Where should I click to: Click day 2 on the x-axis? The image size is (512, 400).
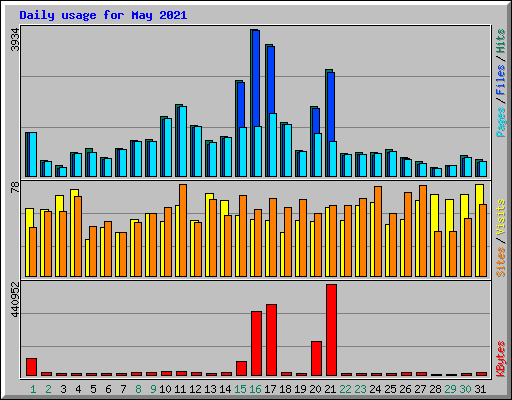pos(48,389)
